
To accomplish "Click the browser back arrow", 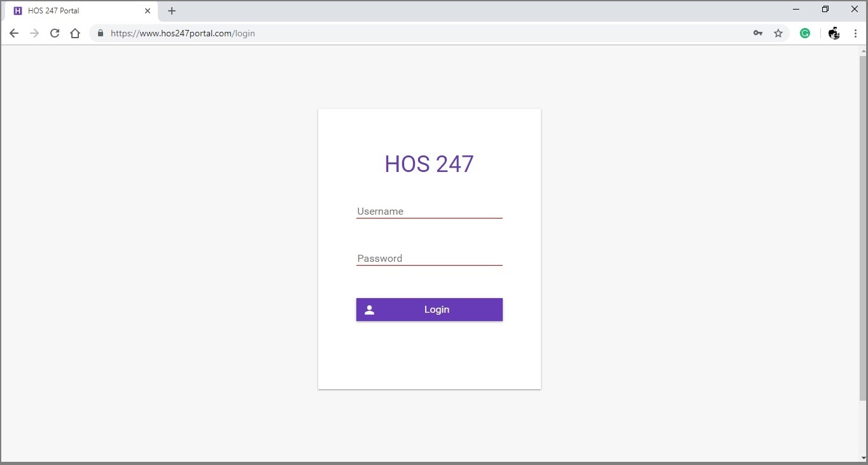I will [x=14, y=33].
